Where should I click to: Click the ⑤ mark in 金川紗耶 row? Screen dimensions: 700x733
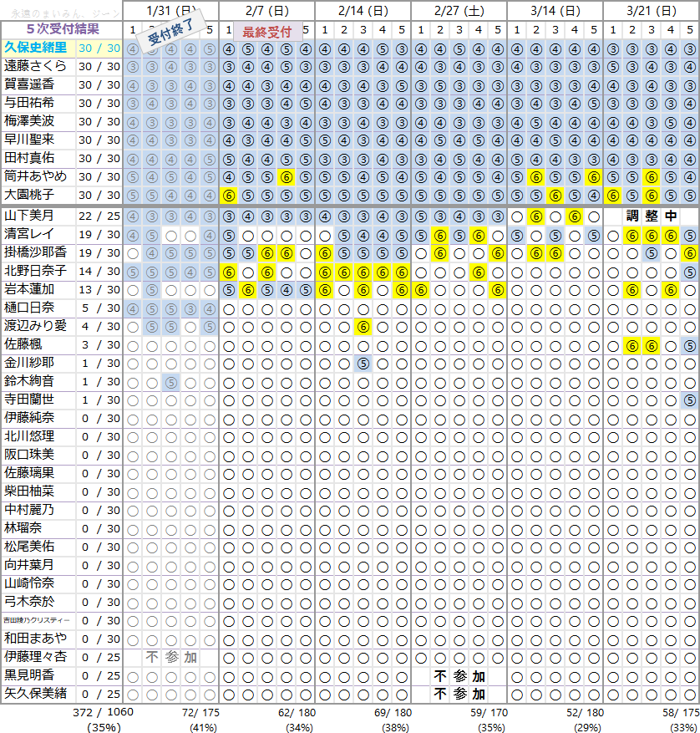(363, 362)
